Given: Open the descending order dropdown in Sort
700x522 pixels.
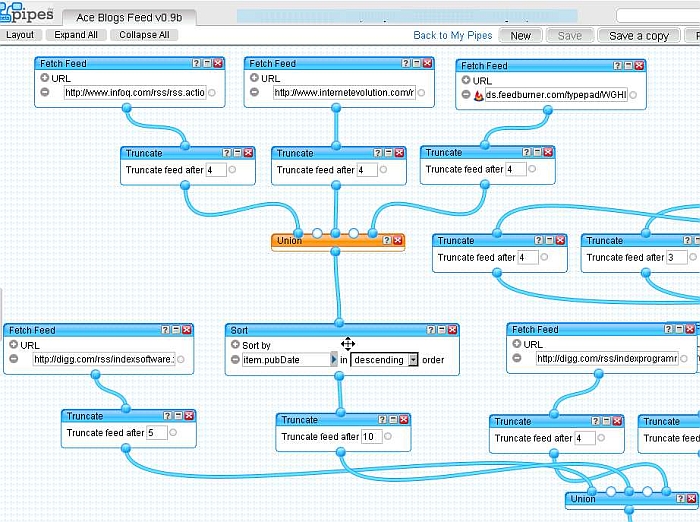Looking at the screenshot, I should click(x=413, y=359).
